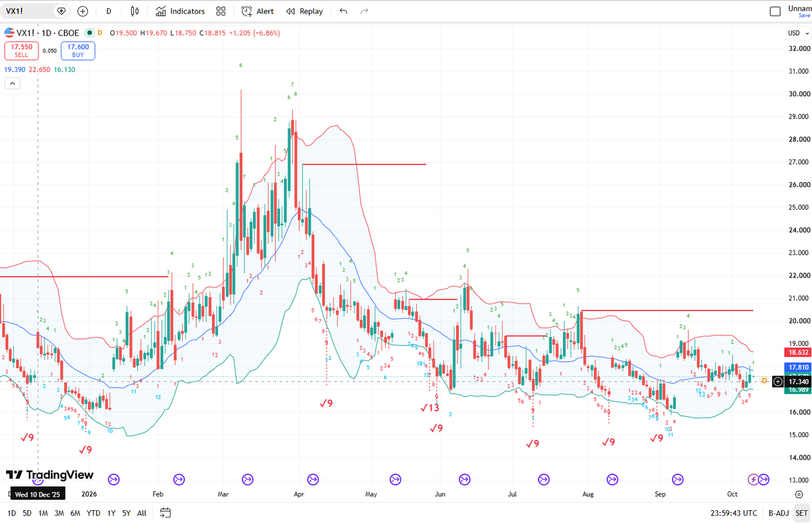The image size is (812, 523).
Task: Select the 3M date range
Action: coord(60,513)
